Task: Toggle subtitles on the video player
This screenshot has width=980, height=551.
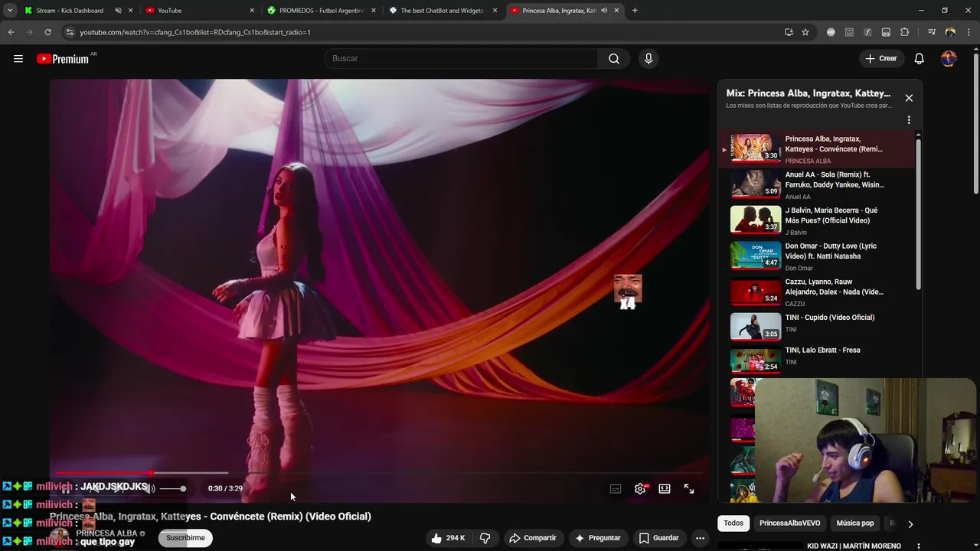Action: (616, 488)
